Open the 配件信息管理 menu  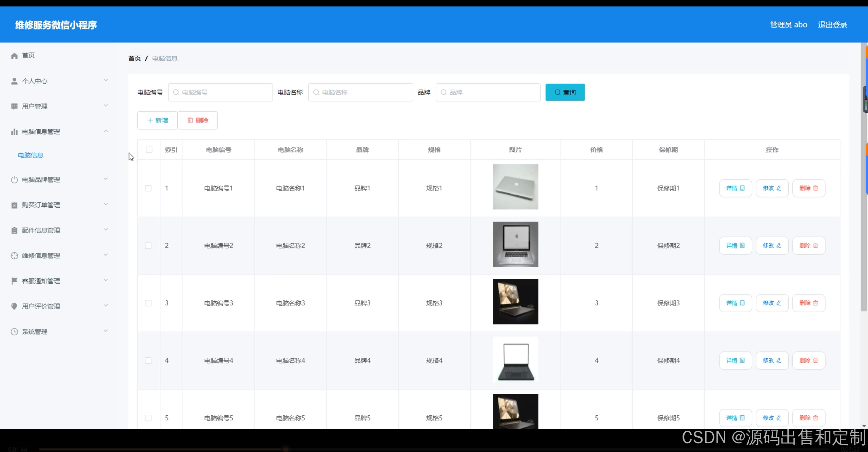[41, 230]
